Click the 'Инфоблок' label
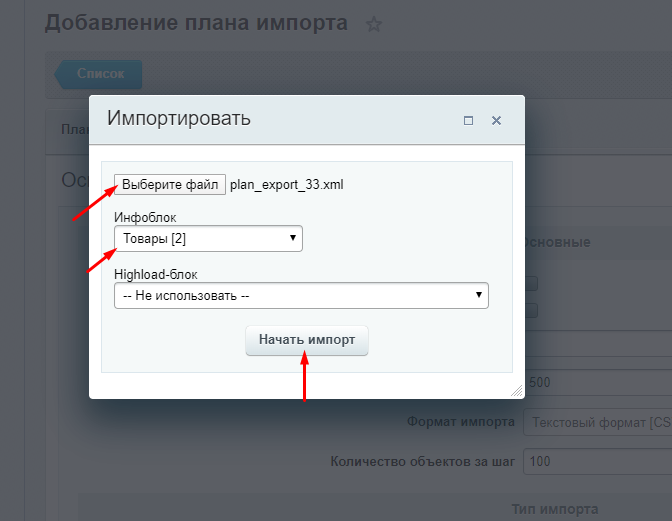672x521 pixels. point(145,218)
